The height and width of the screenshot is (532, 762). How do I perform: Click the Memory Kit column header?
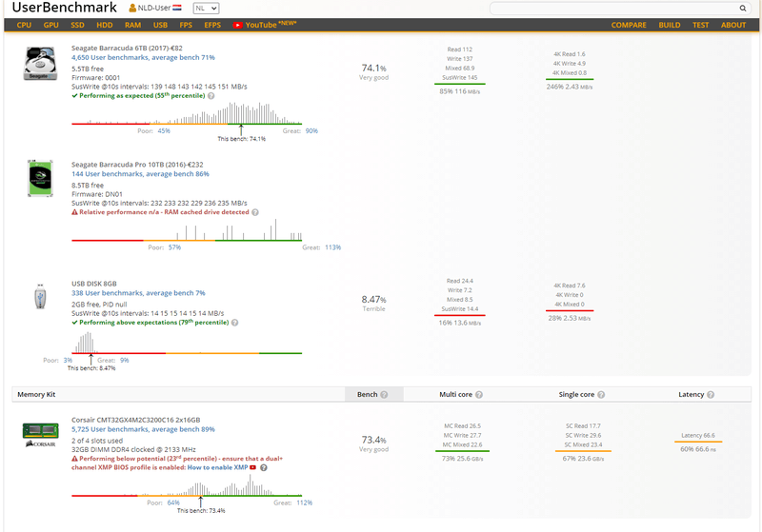click(36, 395)
